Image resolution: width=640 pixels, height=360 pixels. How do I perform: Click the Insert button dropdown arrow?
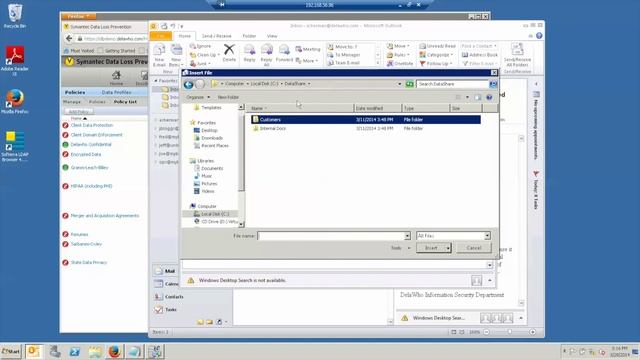[448, 248]
